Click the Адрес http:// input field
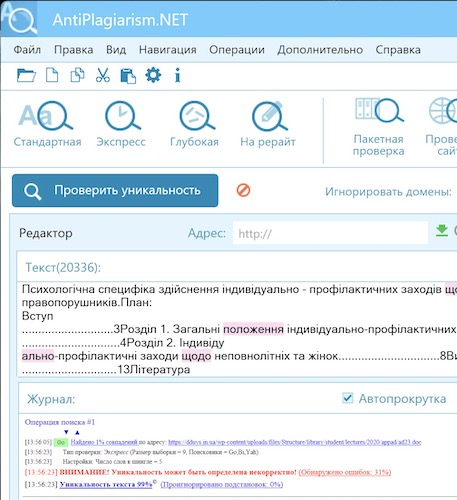Viewport: 457px width, 500px height. point(330,233)
